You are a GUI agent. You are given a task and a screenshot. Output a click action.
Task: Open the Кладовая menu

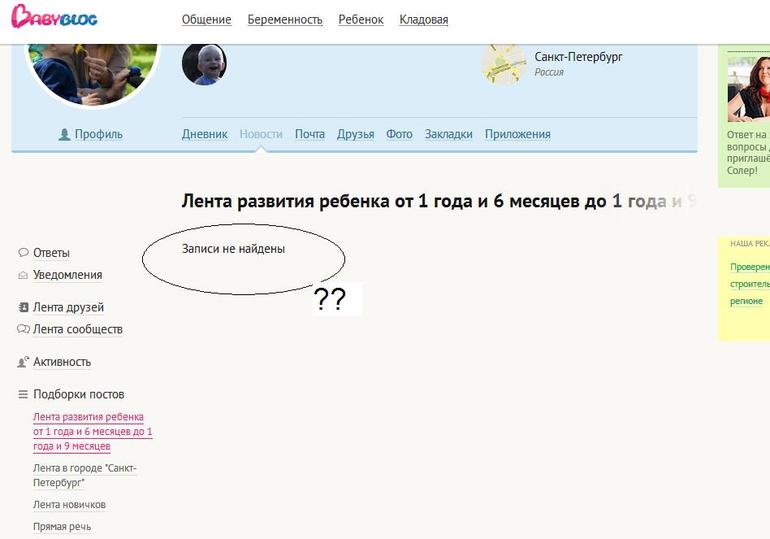[424, 20]
